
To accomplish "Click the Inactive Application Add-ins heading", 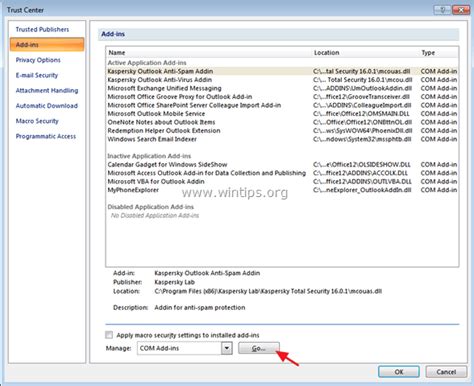I will click(x=149, y=156).
